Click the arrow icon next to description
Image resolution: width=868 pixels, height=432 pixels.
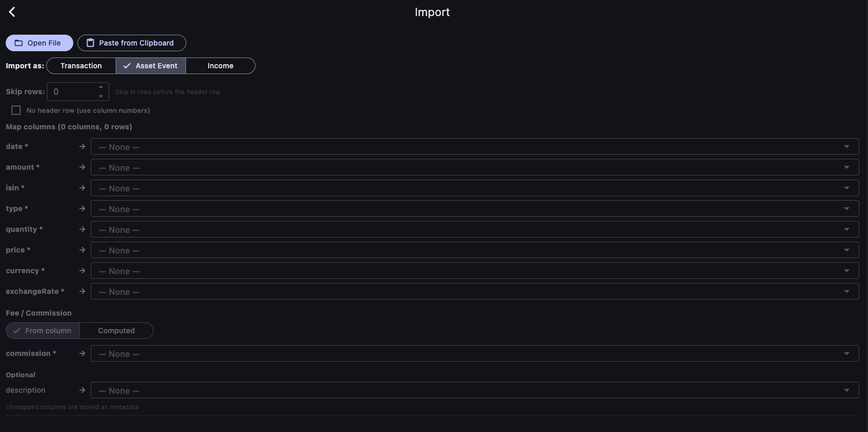[82, 390]
